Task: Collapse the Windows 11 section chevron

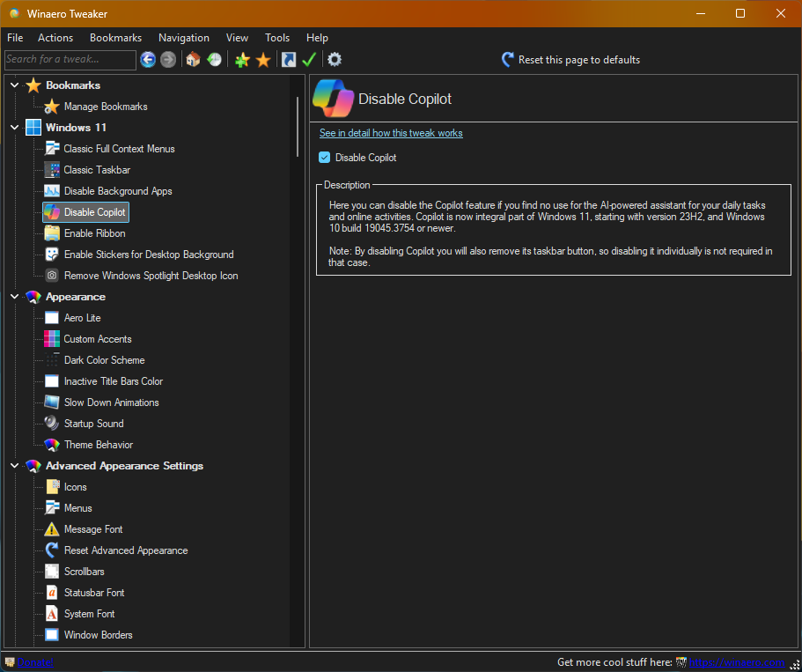Action: tap(14, 128)
